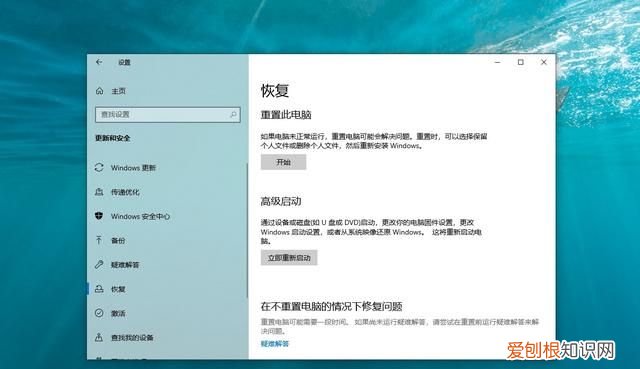This screenshot has height=369, width=640.
Task: Click the 重置此电脑 heading
Action: point(286,115)
